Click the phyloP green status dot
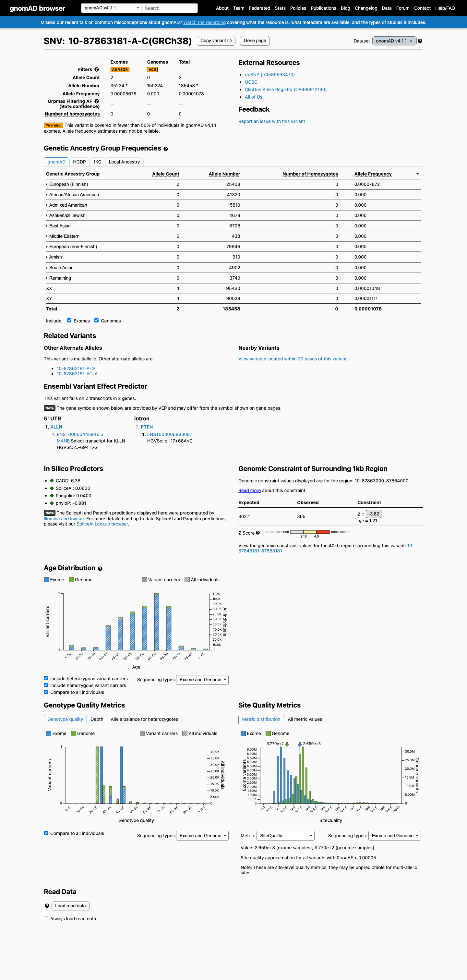This screenshot has height=980, width=467. tap(52, 503)
